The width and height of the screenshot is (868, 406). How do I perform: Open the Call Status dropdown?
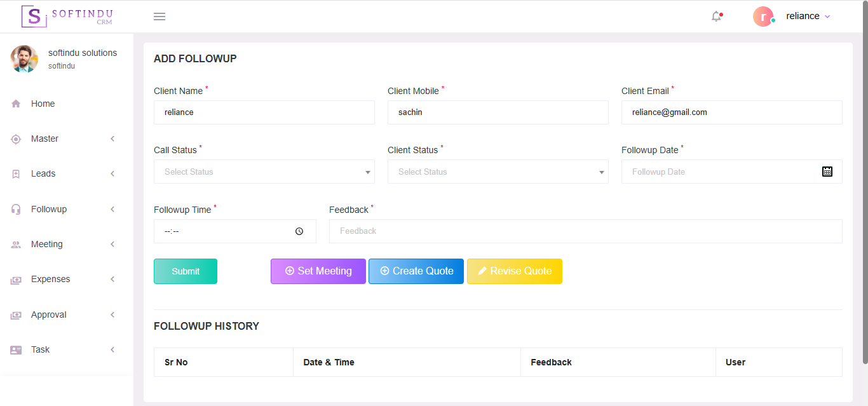coord(264,172)
